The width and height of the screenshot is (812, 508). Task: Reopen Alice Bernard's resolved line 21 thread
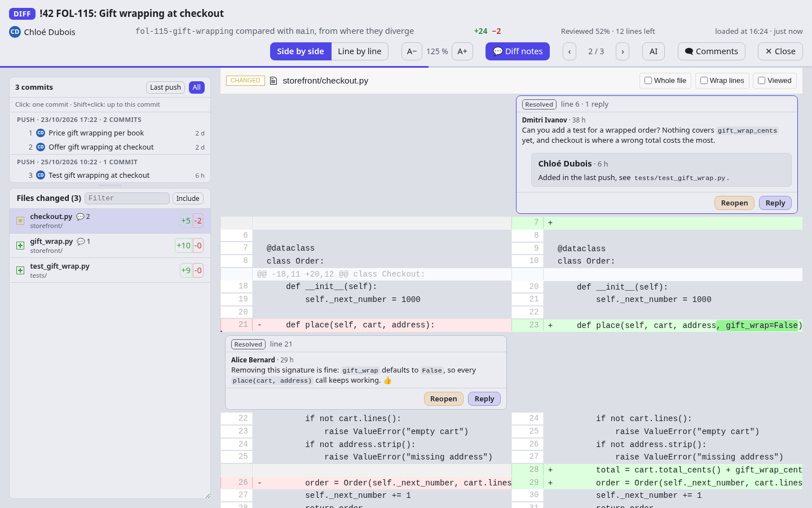[444, 399]
